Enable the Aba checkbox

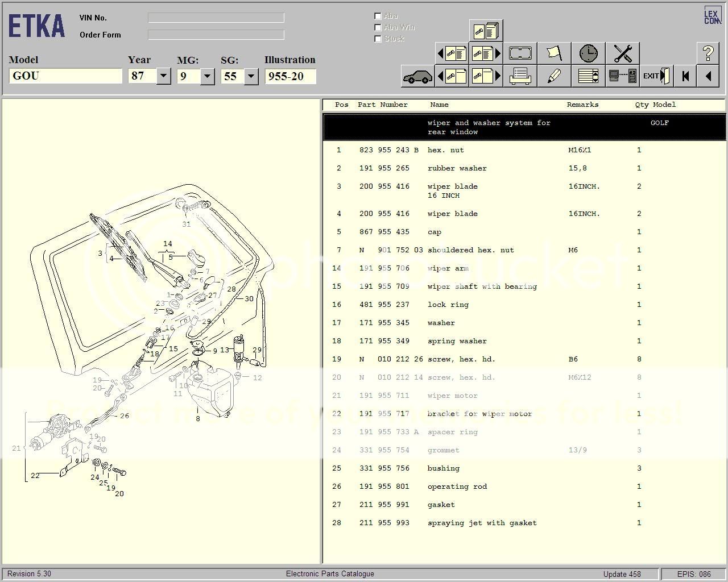pyautogui.click(x=378, y=16)
